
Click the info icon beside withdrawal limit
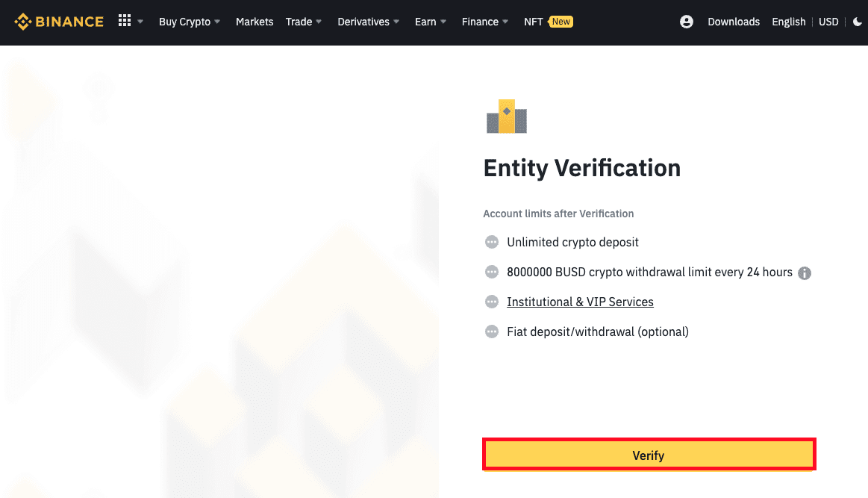click(x=805, y=273)
